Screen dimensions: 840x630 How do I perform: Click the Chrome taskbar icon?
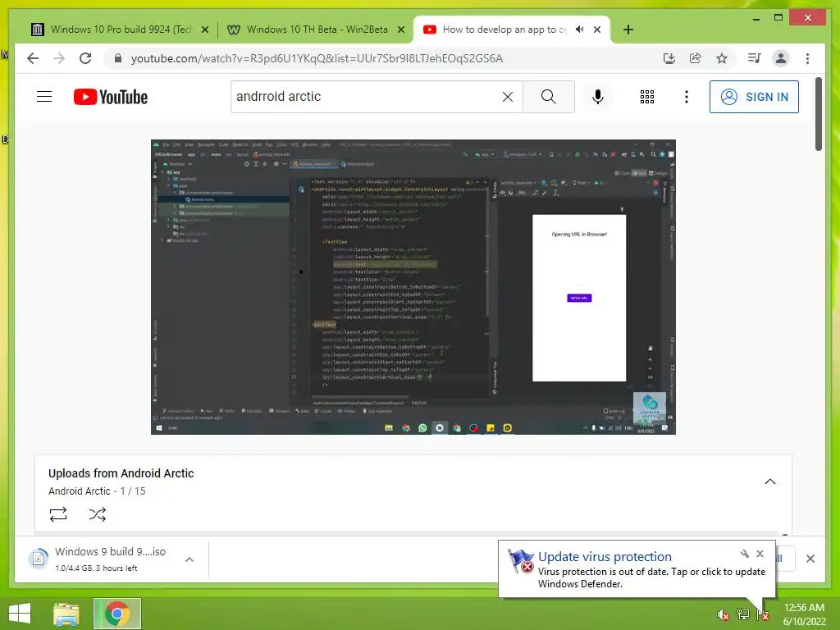pyautogui.click(x=117, y=614)
